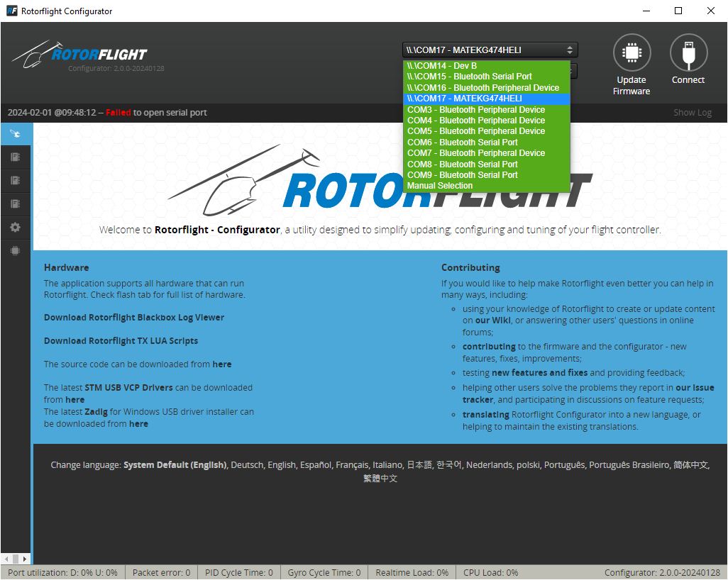
Task: Open the Welcome helicopter tab in sidebar
Action: coord(16,134)
